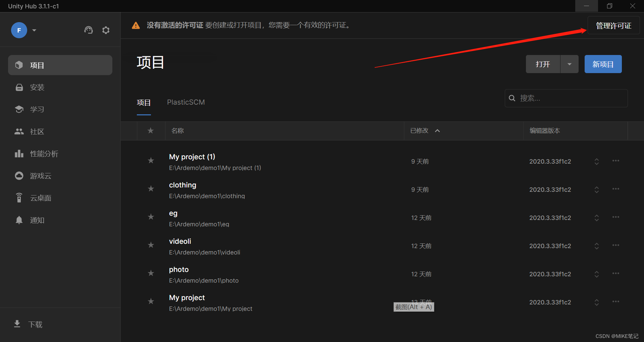644x342 pixels.
Task: Open the clothing project
Action: click(182, 185)
